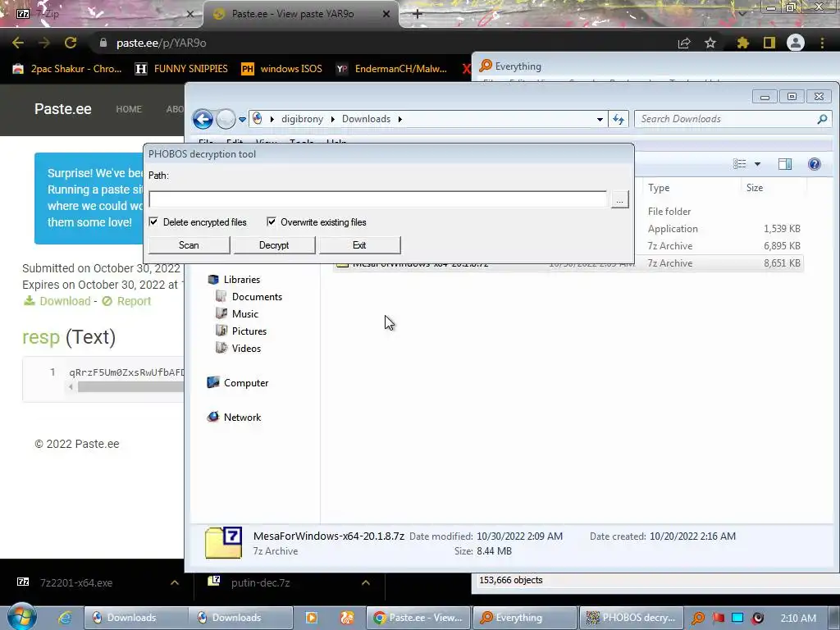
Task: Click digibrony in the address breadcrumb
Action: 302,119
